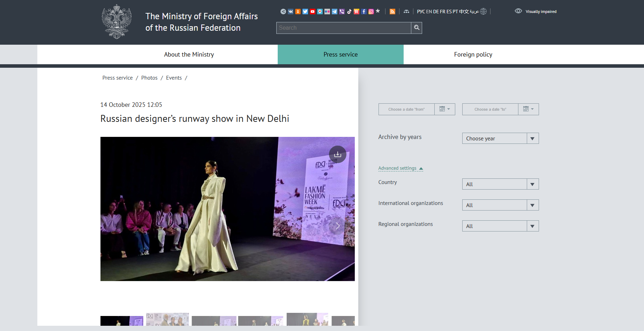644x331 pixels.
Task: Open the Choose year dropdown
Action: click(501, 139)
